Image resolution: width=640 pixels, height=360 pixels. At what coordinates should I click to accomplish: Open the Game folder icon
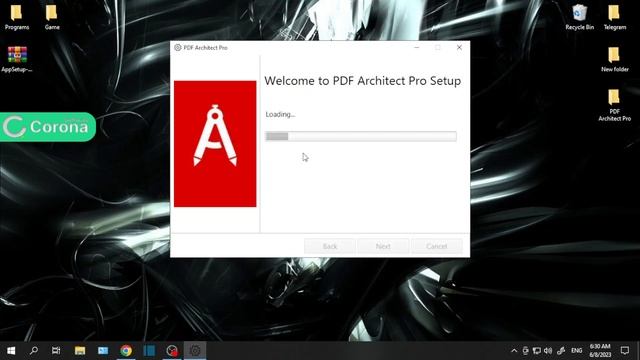coord(52,18)
